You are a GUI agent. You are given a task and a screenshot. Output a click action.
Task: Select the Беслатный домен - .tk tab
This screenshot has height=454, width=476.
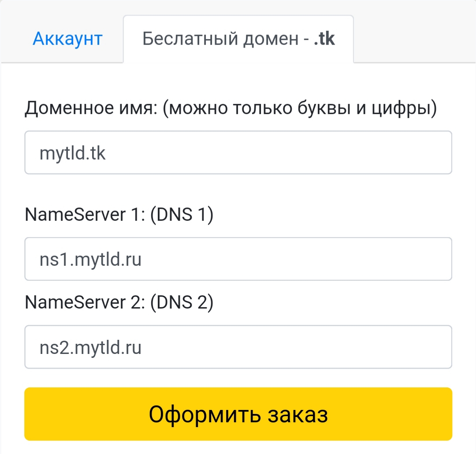(238, 39)
